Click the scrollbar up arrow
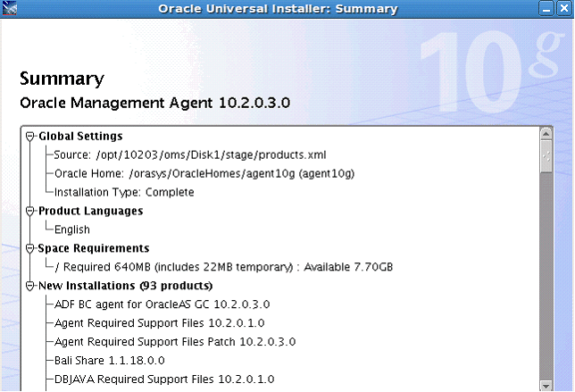The height and width of the screenshot is (392, 575). coord(546,134)
